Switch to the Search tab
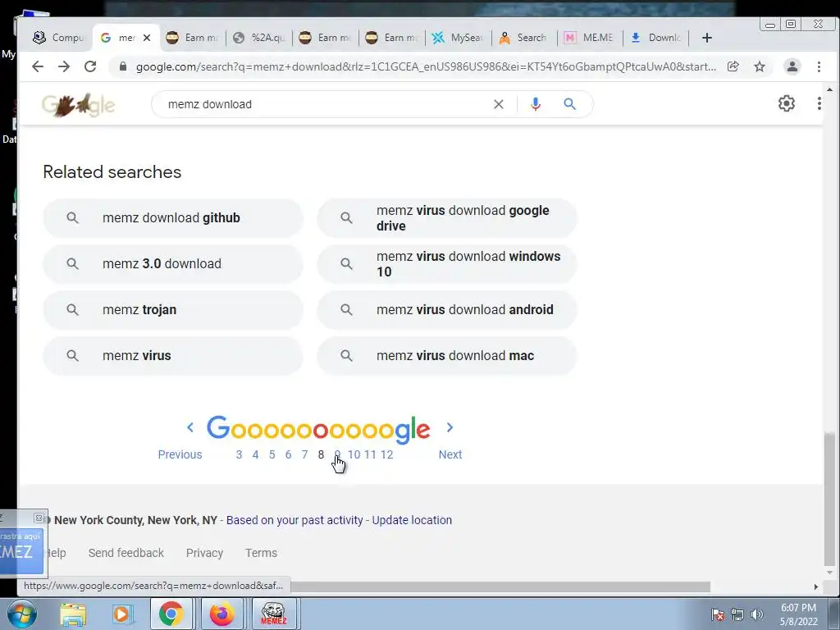The image size is (840, 630). coord(524,38)
